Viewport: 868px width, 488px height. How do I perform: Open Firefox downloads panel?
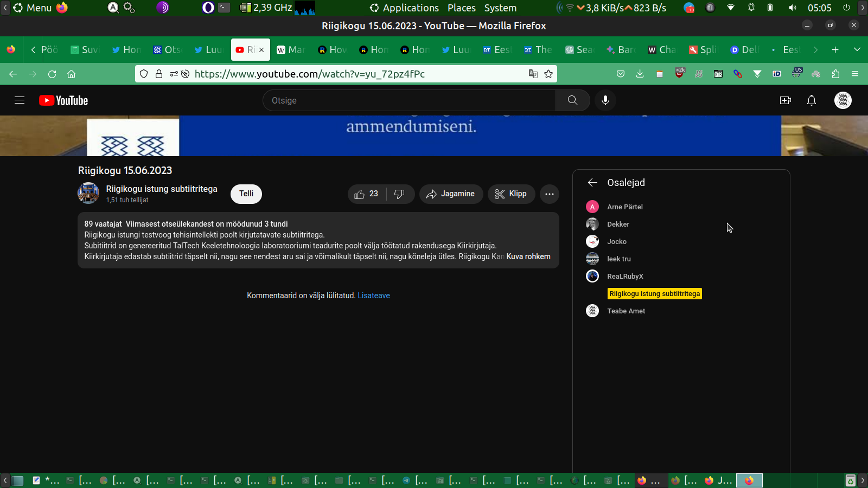pyautogui.click(x=640, y=74)
